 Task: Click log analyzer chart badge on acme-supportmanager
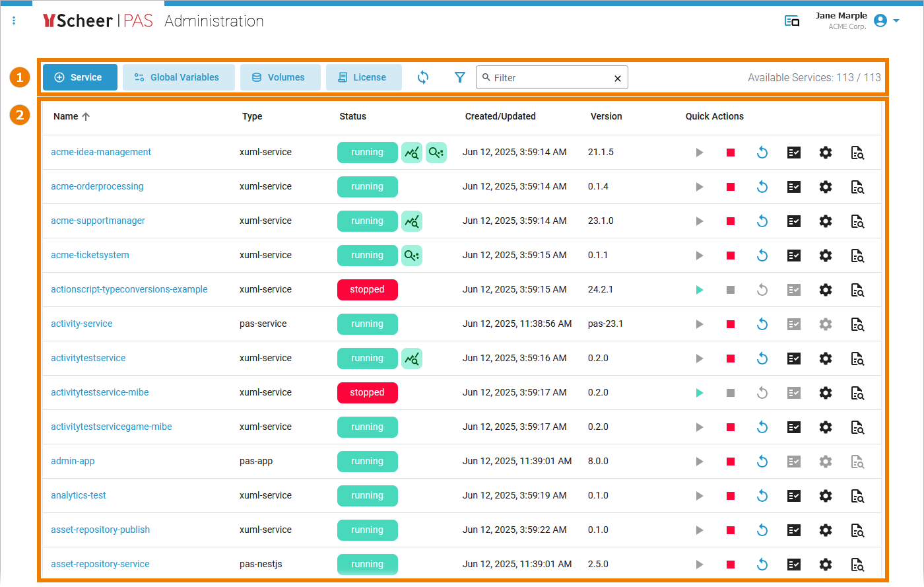pos(412,221)
